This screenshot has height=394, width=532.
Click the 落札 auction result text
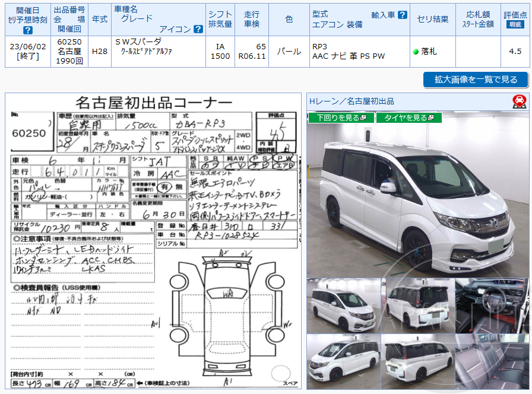[x=429, y=52]
